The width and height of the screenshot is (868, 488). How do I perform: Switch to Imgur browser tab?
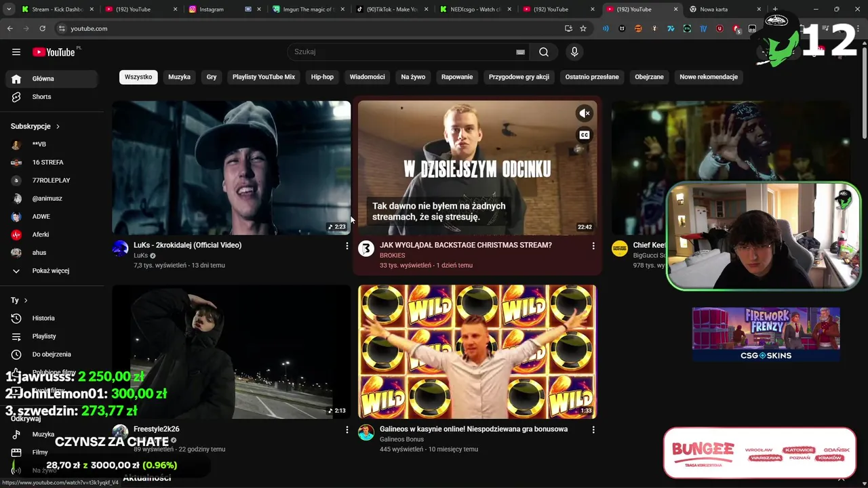click(309, 9)
